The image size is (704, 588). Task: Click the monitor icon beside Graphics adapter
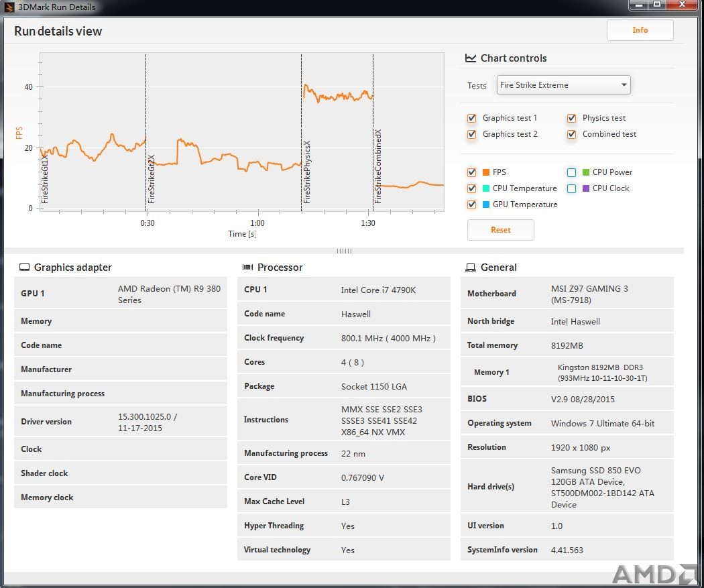24,268
